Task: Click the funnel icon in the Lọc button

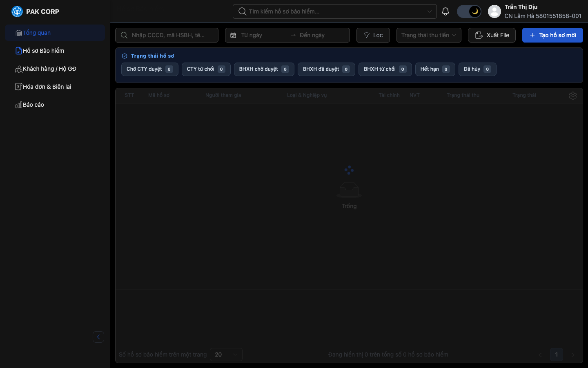Action: [x=367, y=35]
